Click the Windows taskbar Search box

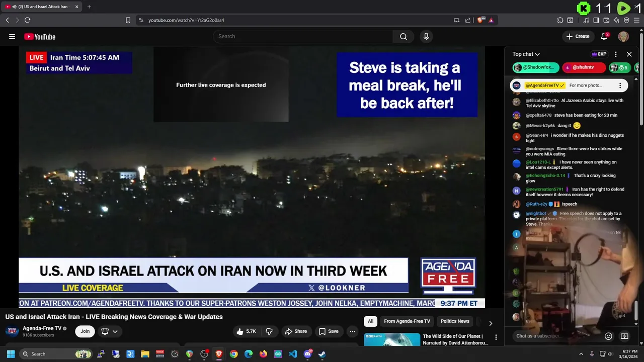(56, 354)
